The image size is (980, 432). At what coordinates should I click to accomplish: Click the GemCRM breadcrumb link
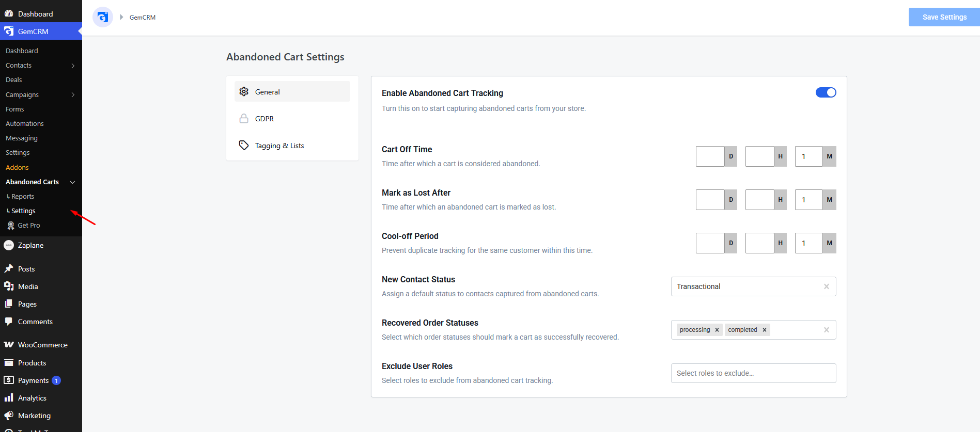[143, 17]
